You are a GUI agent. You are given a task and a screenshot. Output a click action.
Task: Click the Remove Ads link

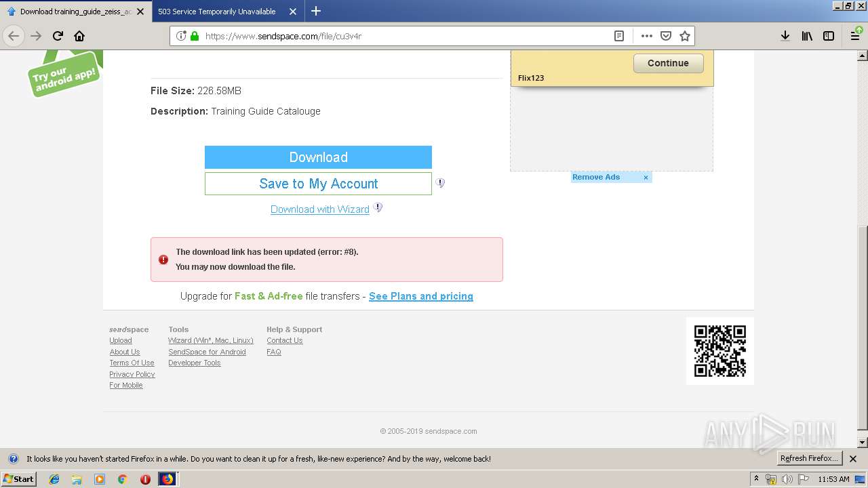click(x=596, y=177)
